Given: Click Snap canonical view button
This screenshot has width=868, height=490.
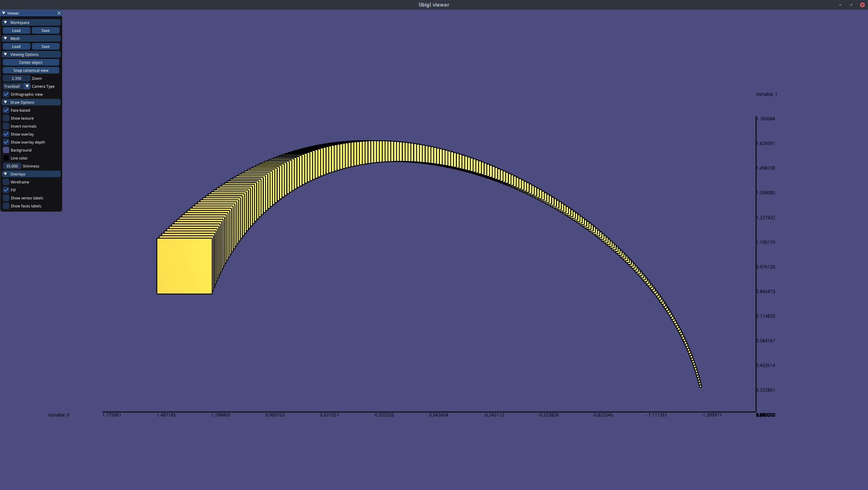Looking at the screenshot, I should tap(31, 70).
